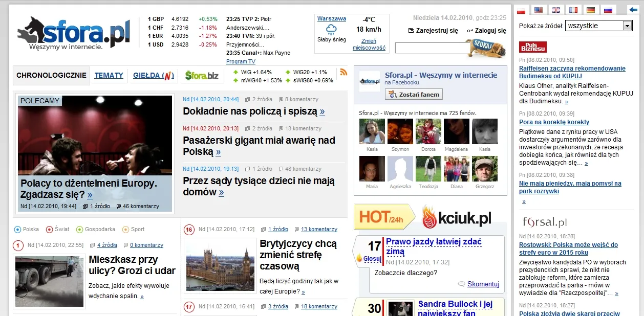
Task: Select the German flag source tab
Action: pos(590,10)
